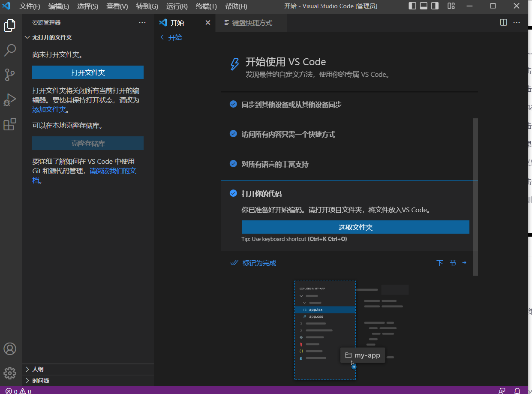Viewport: 532px width, 394px height.
Task: Click the 添加文件夹 link
Action: pos(49,109)
